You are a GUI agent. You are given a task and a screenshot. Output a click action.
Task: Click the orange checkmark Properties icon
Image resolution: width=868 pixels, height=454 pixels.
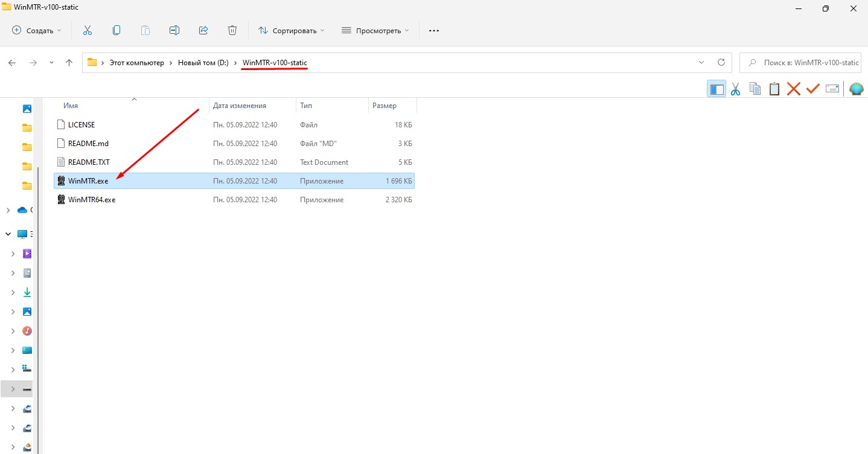[x=813, y=89]
